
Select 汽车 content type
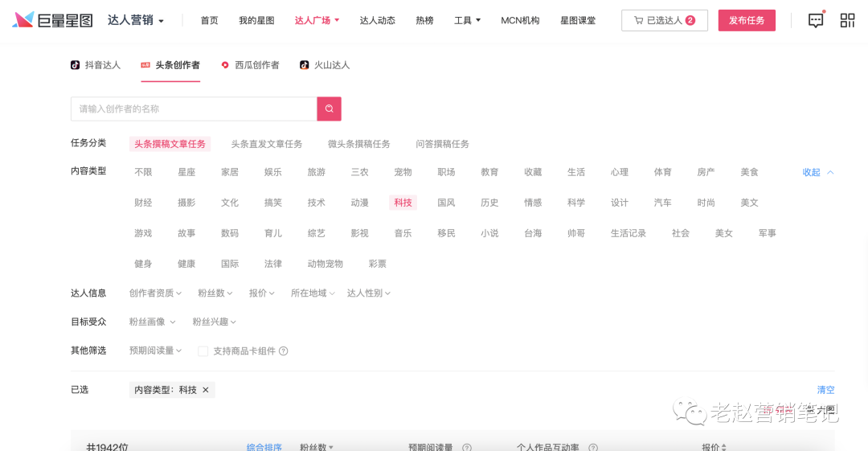[x=662, y=203]
